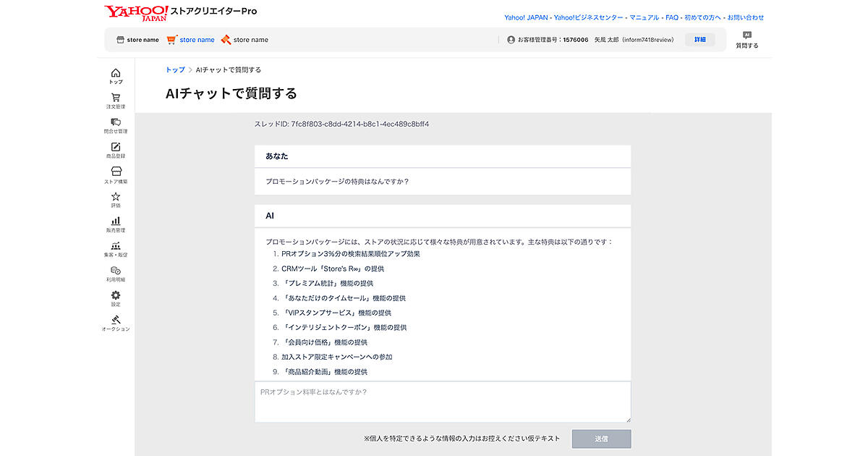Click the chat question input field
The image size is (868, 456).
coord(442,402)
